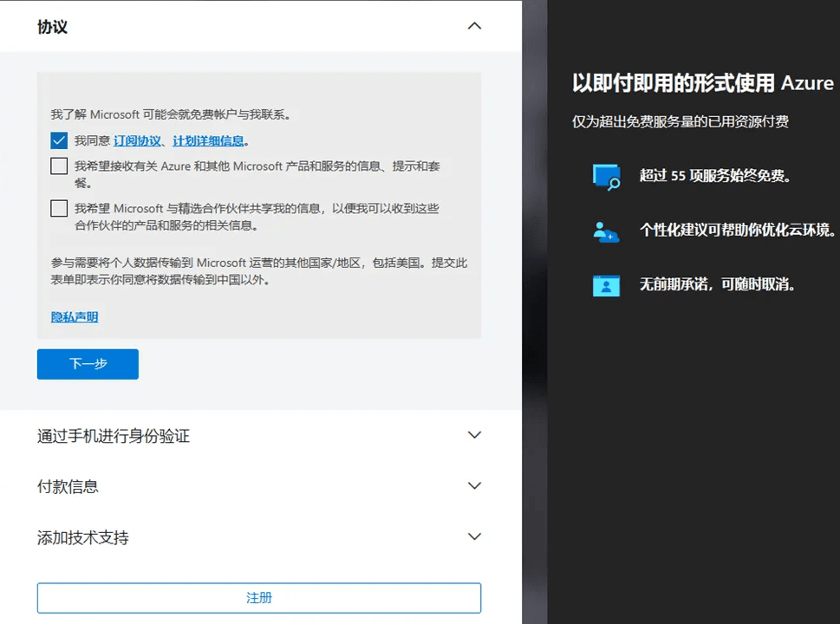The image size is (840, 624).
Task: Expand the 付款信息 chevron
Action: pyautogui.click(x=474, y=486)
